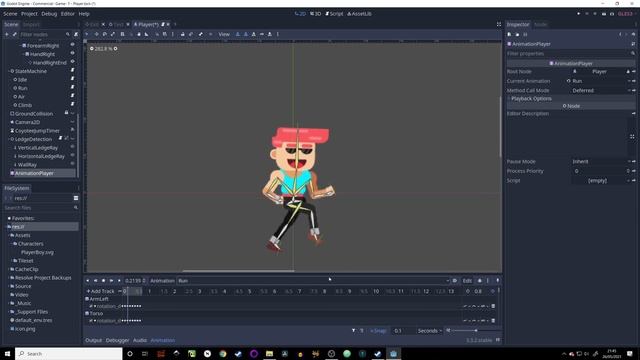
Task: Open the script icon beside Run node
Action: click(x=72, y=87)
